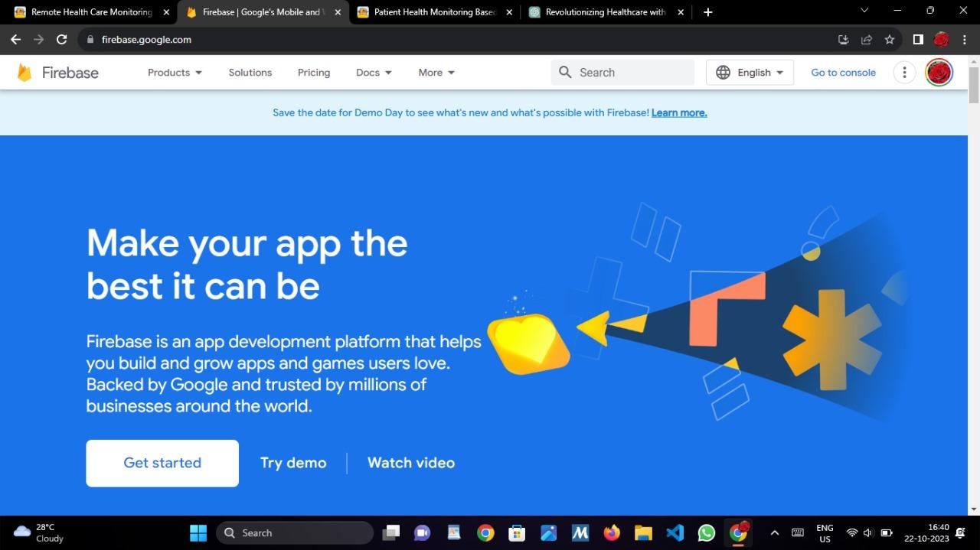Viewport: 980px width, 550px height.
Task: Click the Try demo link
Action: [293, 463]
